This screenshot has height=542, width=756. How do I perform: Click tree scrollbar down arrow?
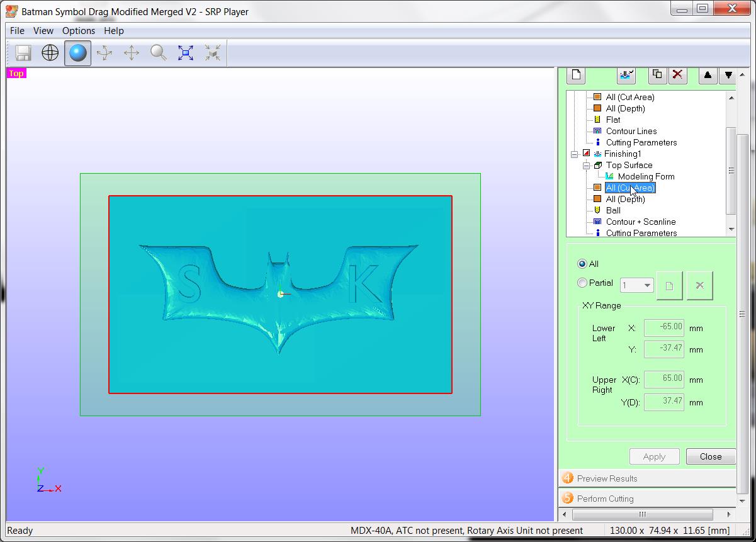pyautogui.click(x=731, y=229)
